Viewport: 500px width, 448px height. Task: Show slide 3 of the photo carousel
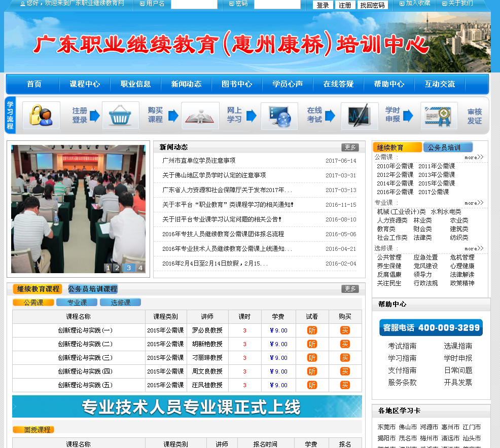(129, 268)
